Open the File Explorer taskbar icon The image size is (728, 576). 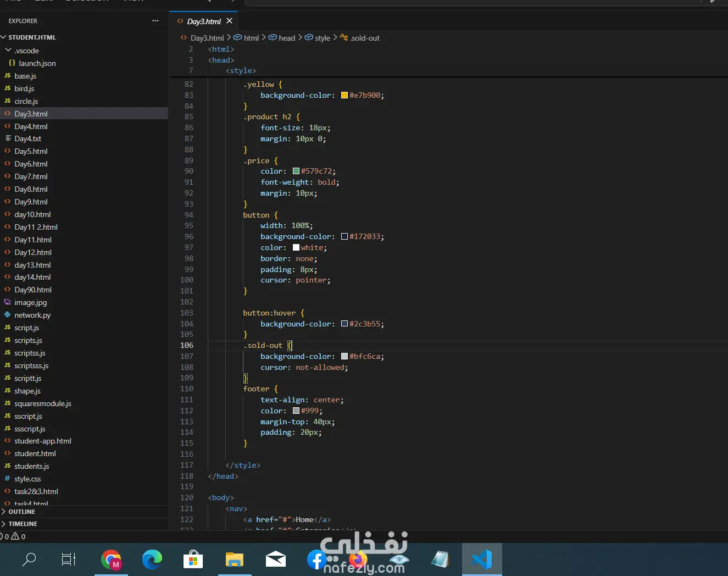click(235, 560)
